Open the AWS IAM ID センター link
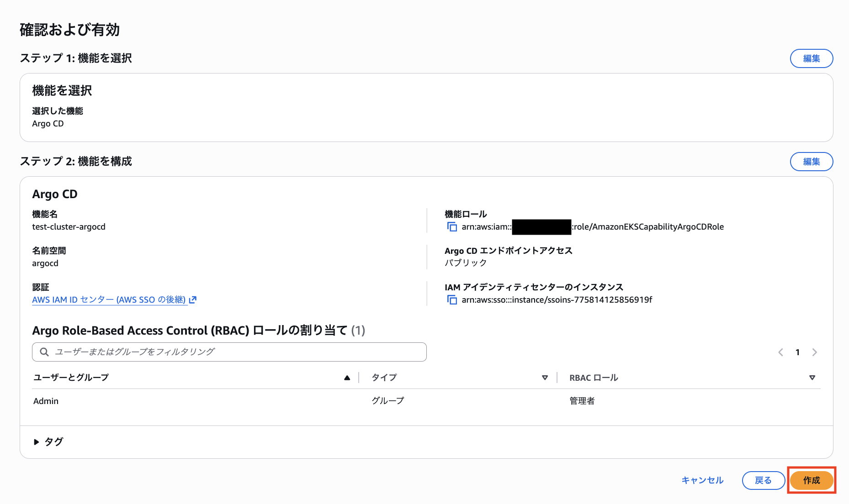This screenshot has width=849, height=504. click(x=109, y=300)
